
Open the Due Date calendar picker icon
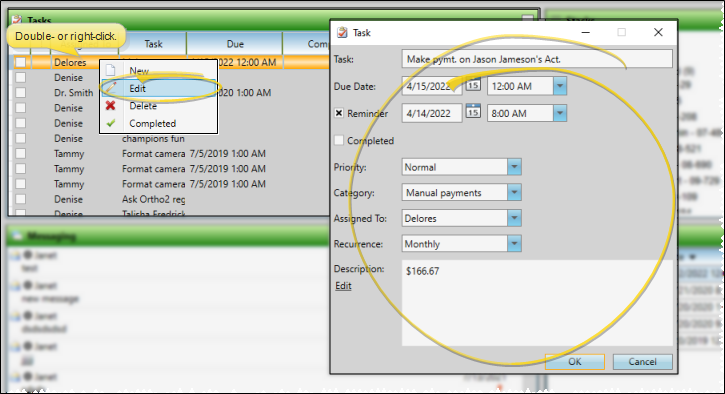pos(473,85)
